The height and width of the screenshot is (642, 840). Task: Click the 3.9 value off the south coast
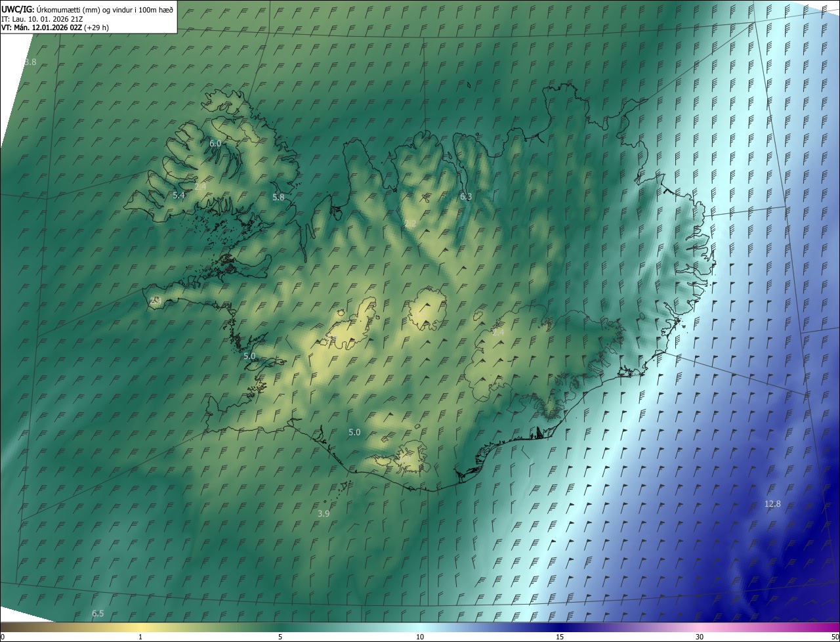324,513
